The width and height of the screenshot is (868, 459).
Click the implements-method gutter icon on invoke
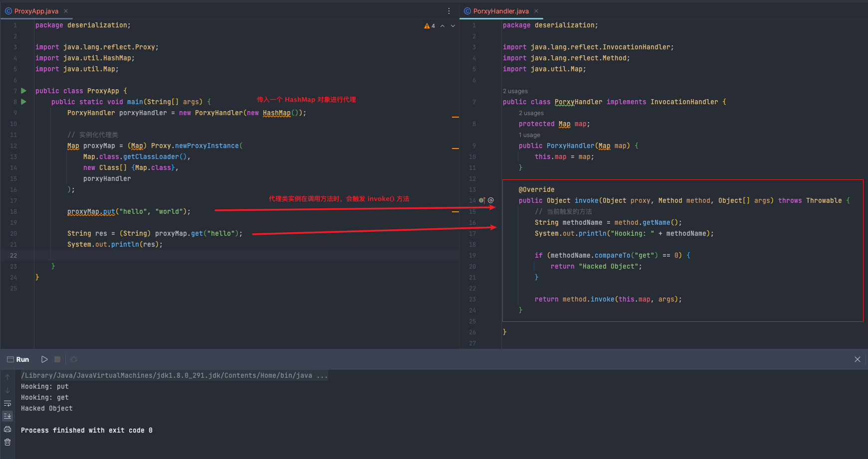click(482, 200)
